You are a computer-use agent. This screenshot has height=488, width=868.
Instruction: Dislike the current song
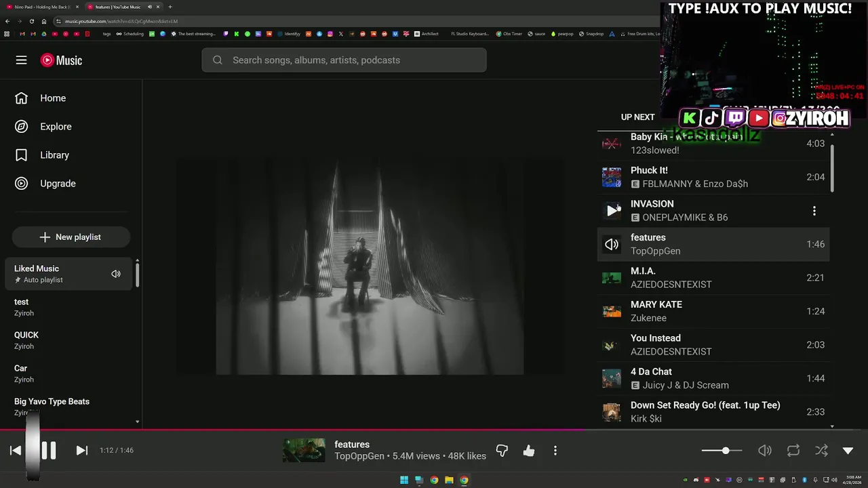502,450
